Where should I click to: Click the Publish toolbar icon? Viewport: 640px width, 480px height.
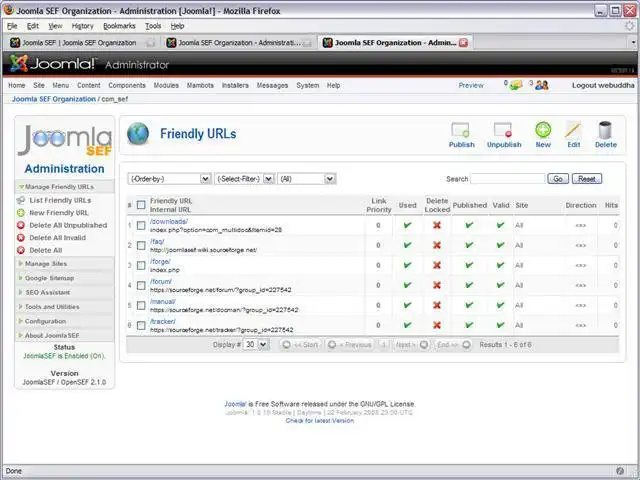[461, 131]
